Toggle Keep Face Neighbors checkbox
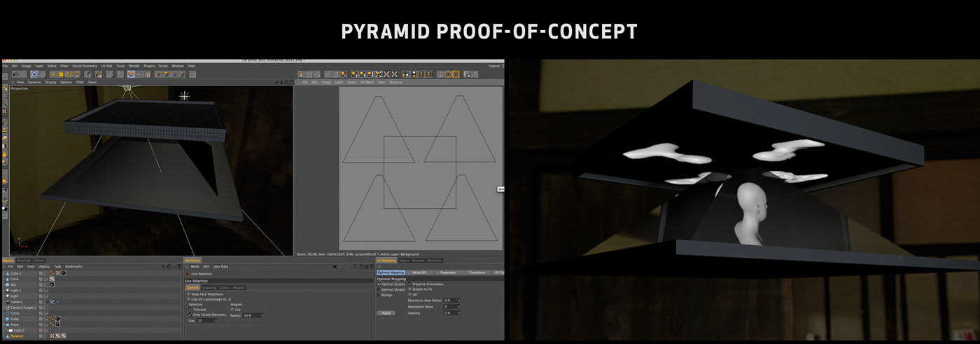This screenshot has width=980, height=344. 188,294
